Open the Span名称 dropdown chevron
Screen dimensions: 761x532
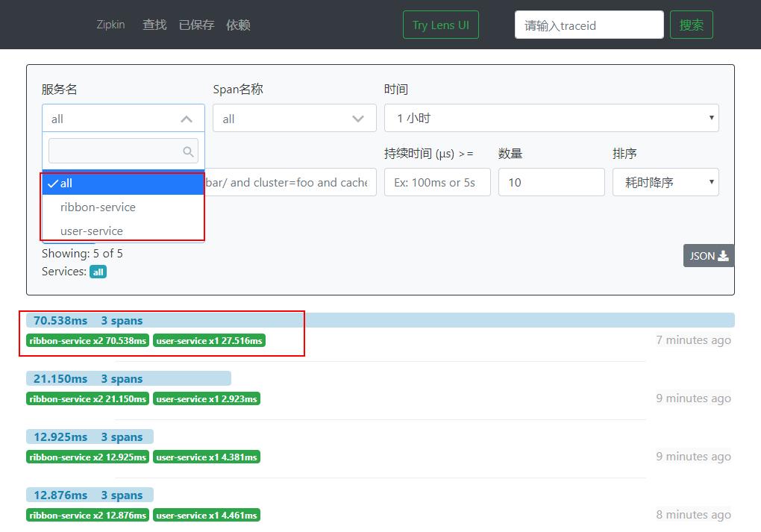pos(357,119)
